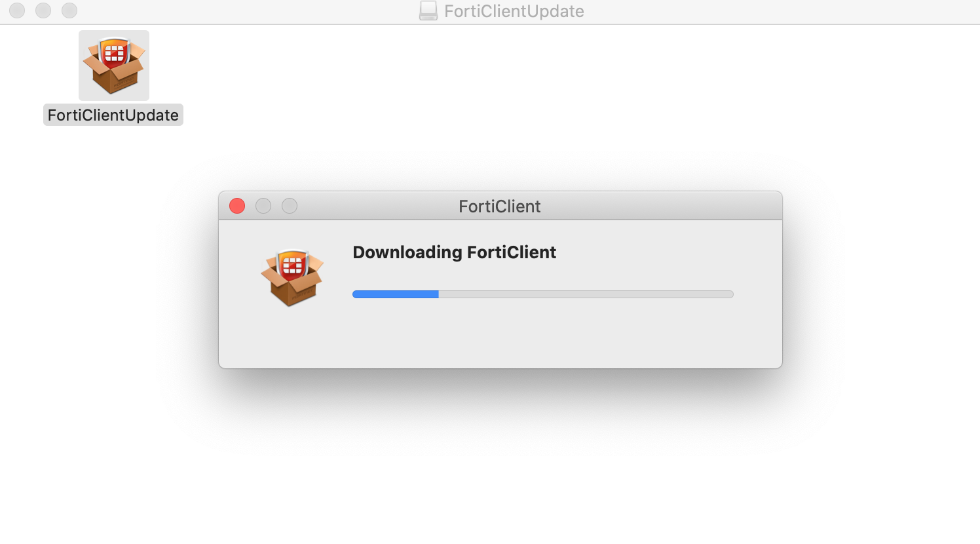Screen dimensions: 980x544
Task: Click the FortiClient box icon in the download dialog
Action: point(292,278)
